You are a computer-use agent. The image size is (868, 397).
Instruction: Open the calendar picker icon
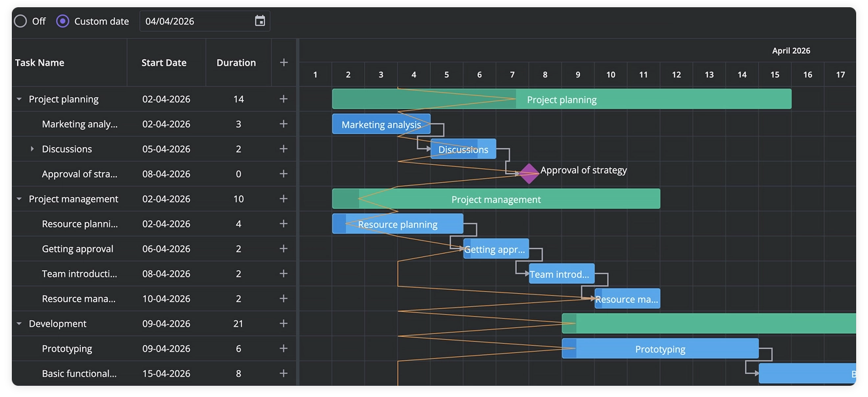tap(260, 21)
